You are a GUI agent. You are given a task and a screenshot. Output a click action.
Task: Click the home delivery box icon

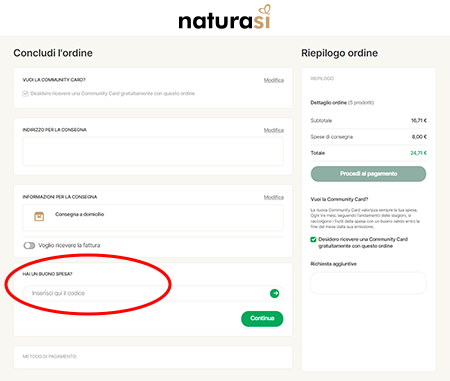[x=39, y=217]
